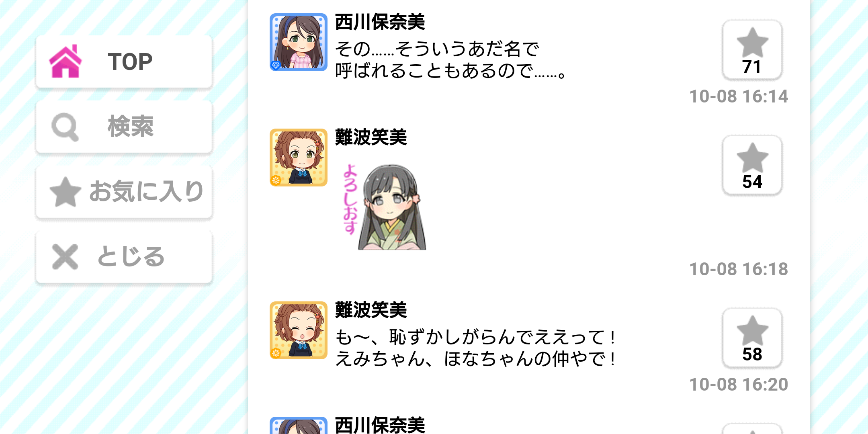Tap the よろしおす kimono girl sticker
Viewport: 868px width, 434px height.
[384, 207]
